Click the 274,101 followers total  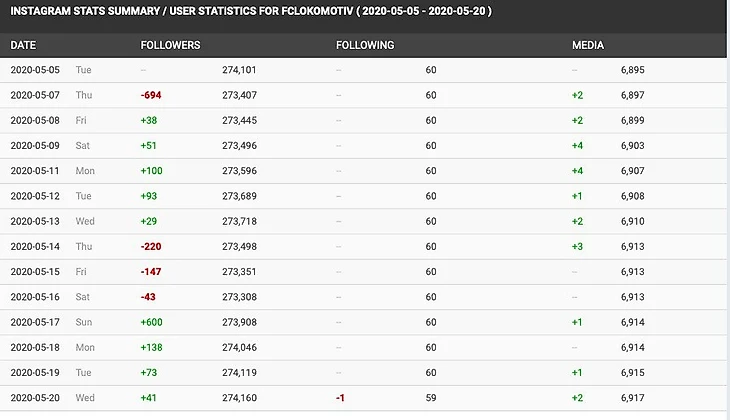point(241,70)
